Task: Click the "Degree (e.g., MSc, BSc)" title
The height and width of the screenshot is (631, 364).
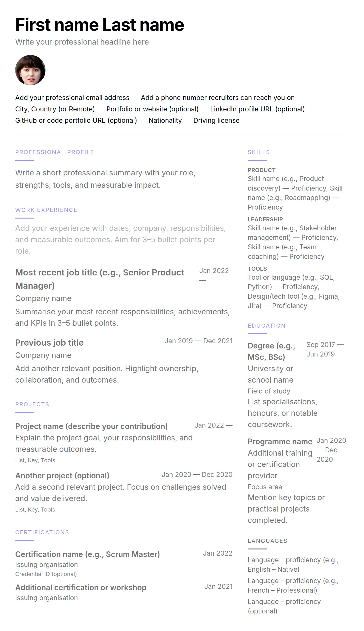Action: tap(271, 352)
